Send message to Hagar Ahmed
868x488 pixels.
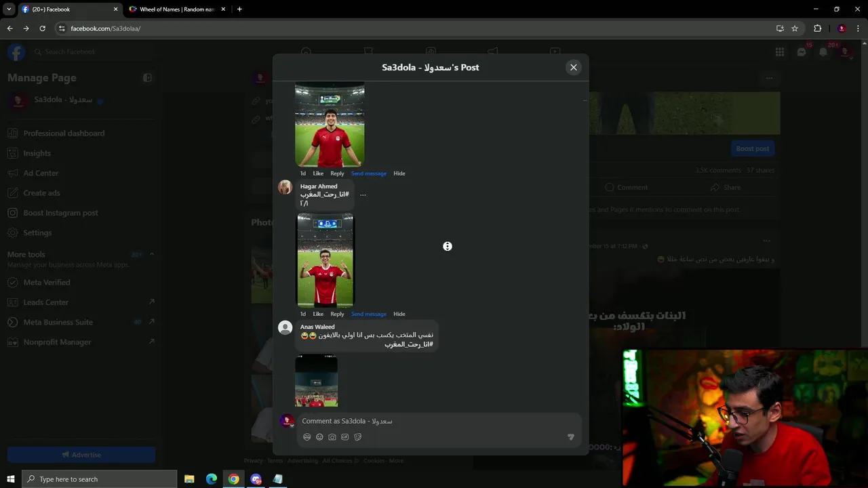click(x=369, y=314)
